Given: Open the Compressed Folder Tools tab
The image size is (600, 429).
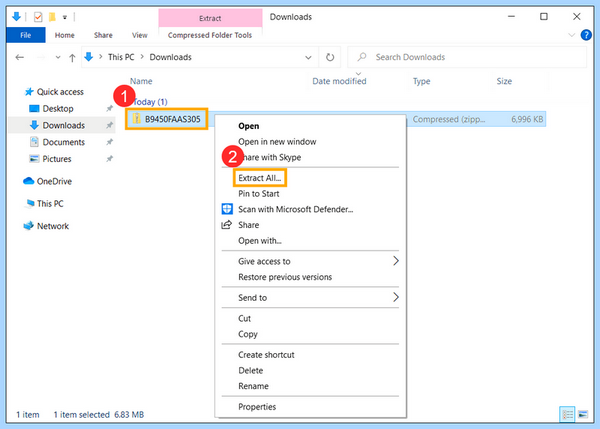Looking at the screenshot, I should point(210,35).
